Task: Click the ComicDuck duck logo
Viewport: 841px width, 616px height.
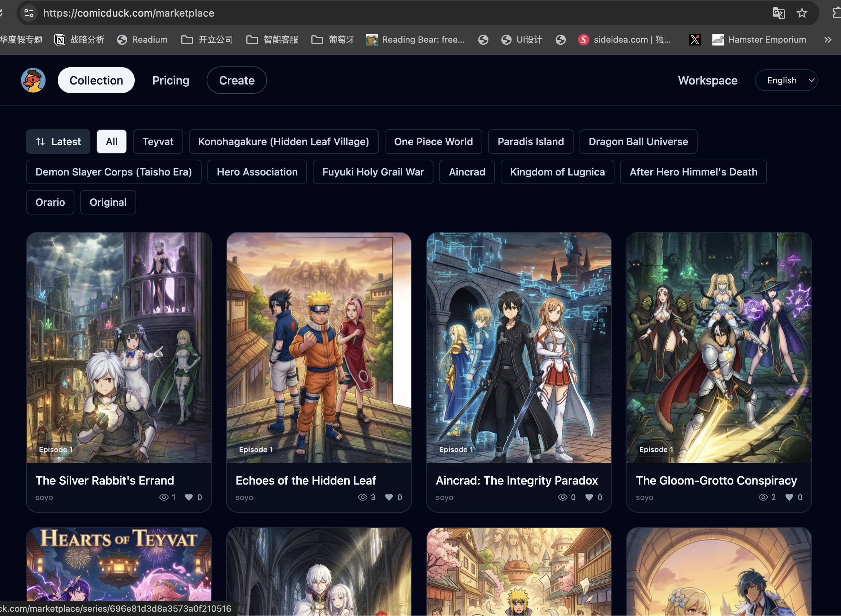Action: (33, 80)
